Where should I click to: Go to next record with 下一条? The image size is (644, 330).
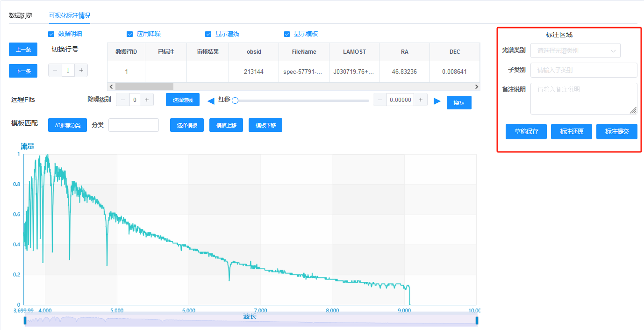point(23,71)
